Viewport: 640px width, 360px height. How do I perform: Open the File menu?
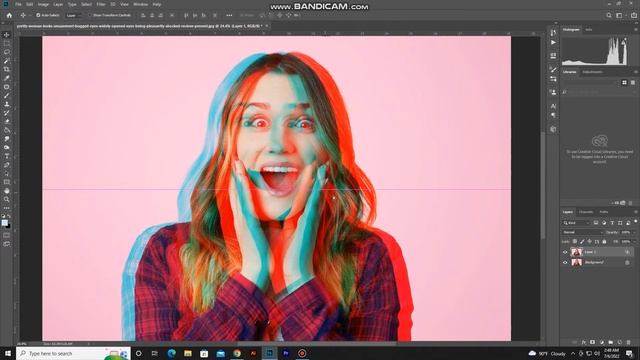click(x=18, y=4)
